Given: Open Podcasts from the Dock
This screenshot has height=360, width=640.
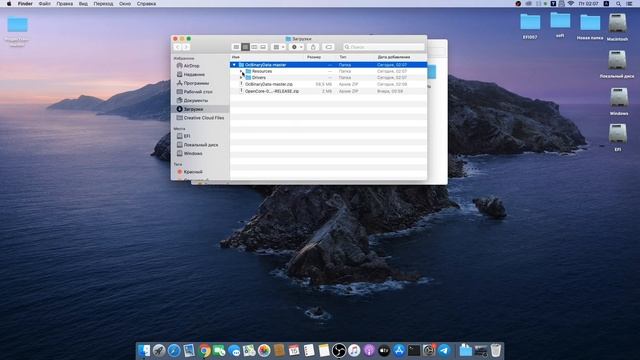Looking at the screenshot, I should click(369, 351).
